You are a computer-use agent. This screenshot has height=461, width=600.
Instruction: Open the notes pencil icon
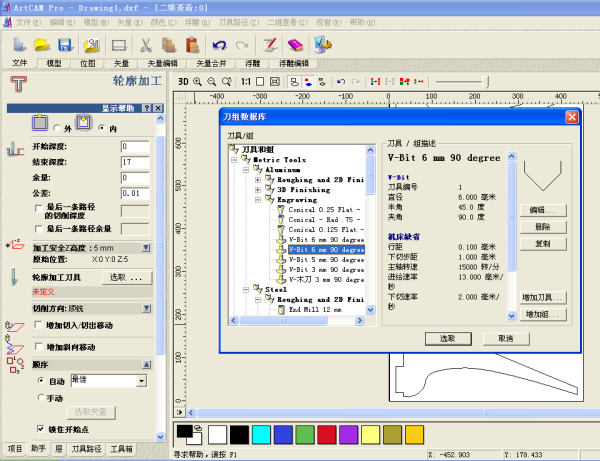pos(270,45)
